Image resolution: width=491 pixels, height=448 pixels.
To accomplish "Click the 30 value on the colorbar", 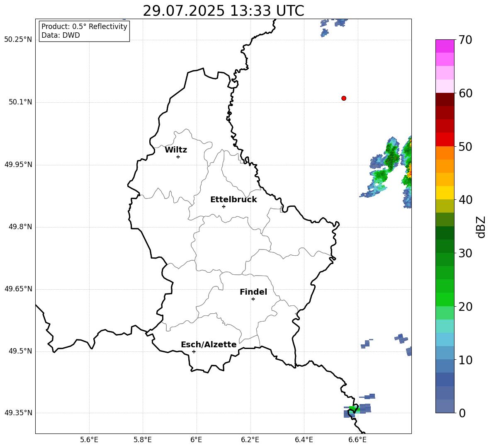I will (465, 253).
